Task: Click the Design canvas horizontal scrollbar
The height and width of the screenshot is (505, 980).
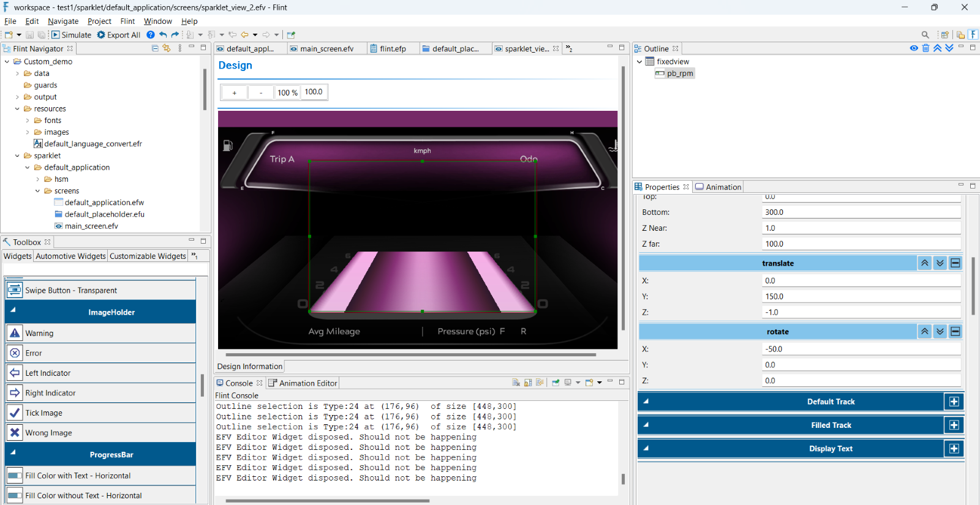Action: (410, 354)
